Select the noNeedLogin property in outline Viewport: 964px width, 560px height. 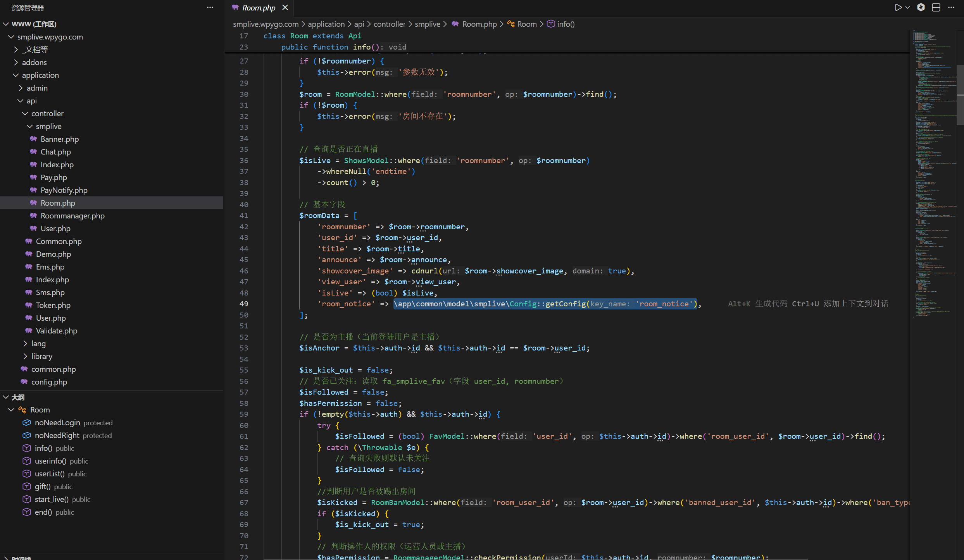tap(57, 423)
